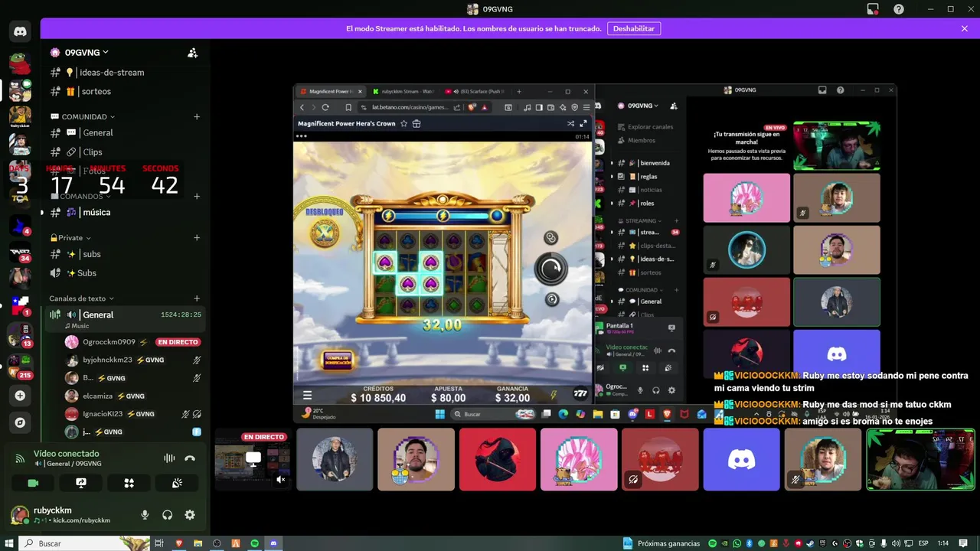Shuffle to a random game icon

point(570,123)
